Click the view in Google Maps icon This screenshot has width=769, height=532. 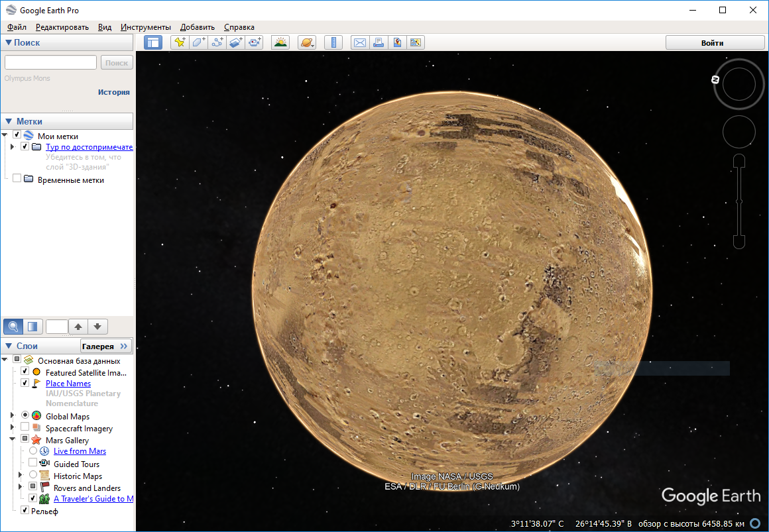pyautogui.click(x=416, y=42)
